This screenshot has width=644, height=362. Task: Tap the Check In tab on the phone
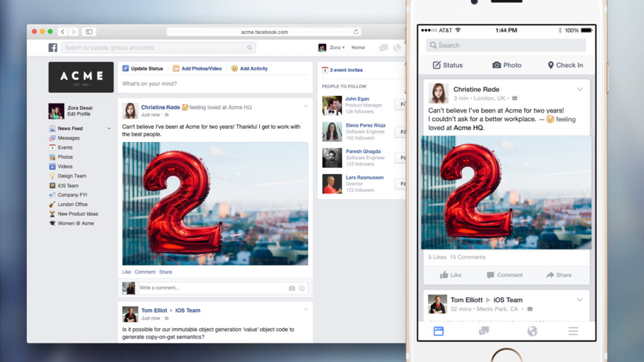coord(565,65)
